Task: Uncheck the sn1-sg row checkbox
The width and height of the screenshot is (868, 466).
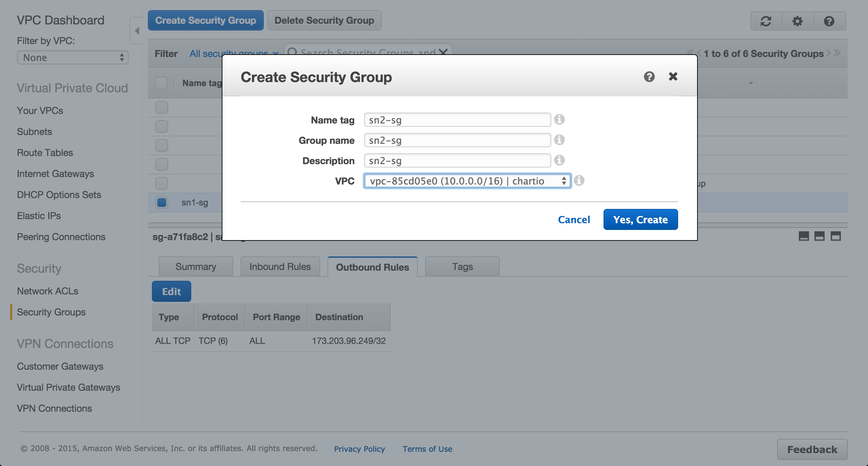Action: (x=162, y=202)
